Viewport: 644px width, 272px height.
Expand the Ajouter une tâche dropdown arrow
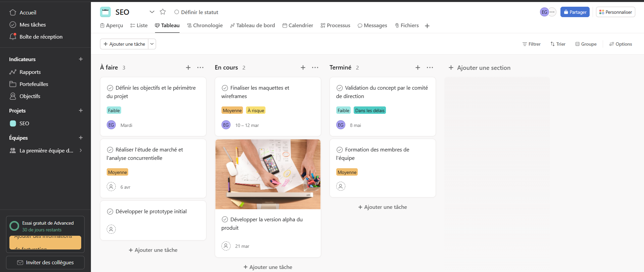(x=152, y=44)
